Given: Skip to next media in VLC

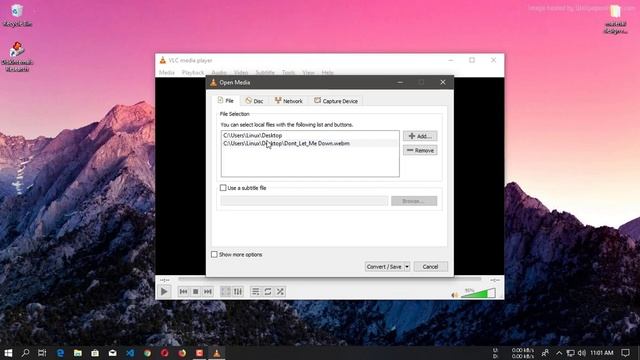Looking at the screenshot, I should tap(208, 291).
